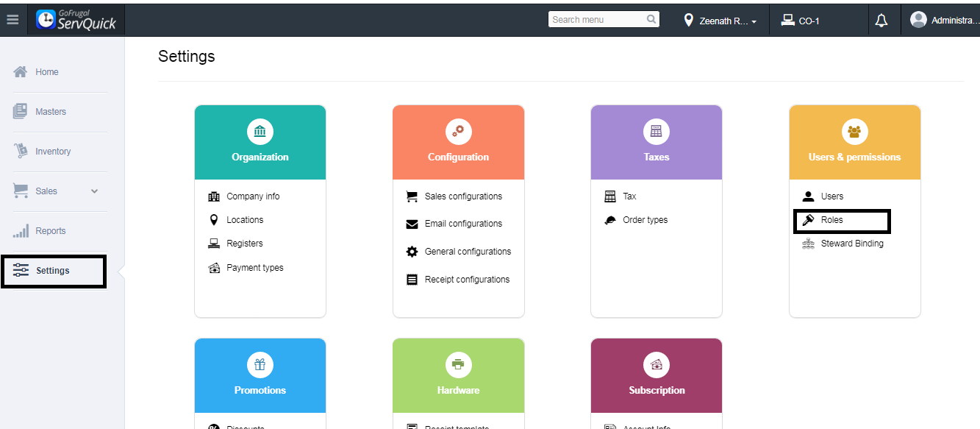Click the Administrator avatar icon
The image size is (980, 429).
[918, 20]
